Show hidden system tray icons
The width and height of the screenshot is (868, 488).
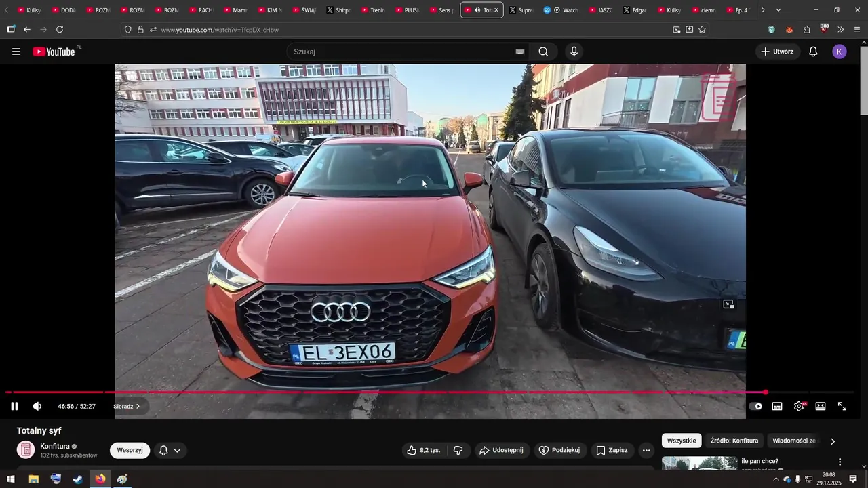click(x=776, y=479)
